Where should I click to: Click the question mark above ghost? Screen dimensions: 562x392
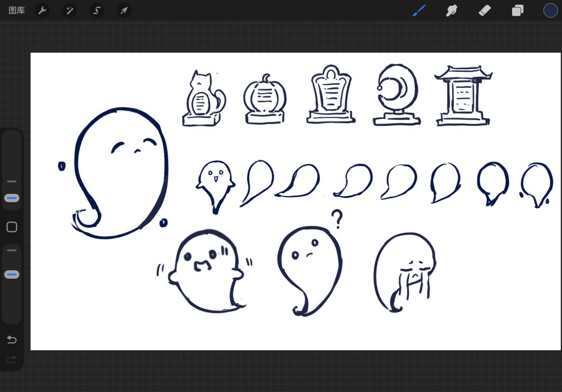[337, 219]
